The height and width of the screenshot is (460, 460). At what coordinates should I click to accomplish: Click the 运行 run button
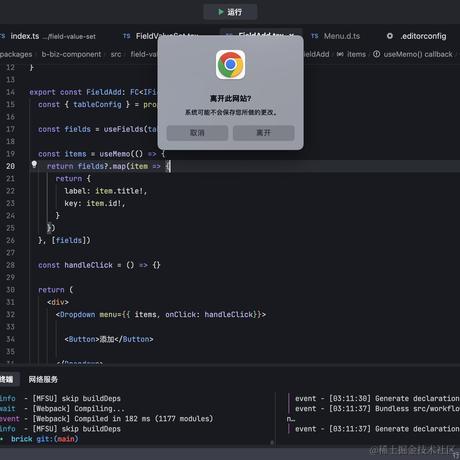230,12
